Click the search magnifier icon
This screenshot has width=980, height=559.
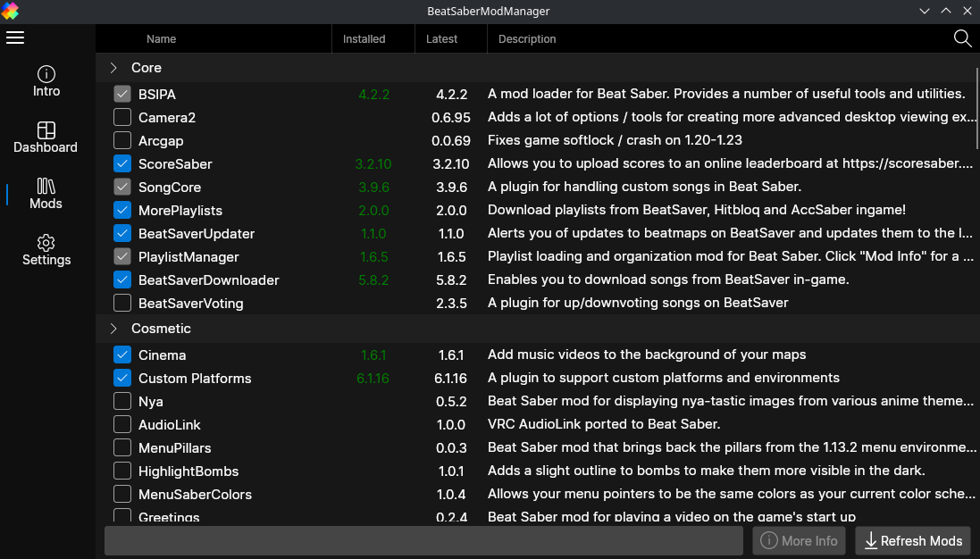[962, 38]
